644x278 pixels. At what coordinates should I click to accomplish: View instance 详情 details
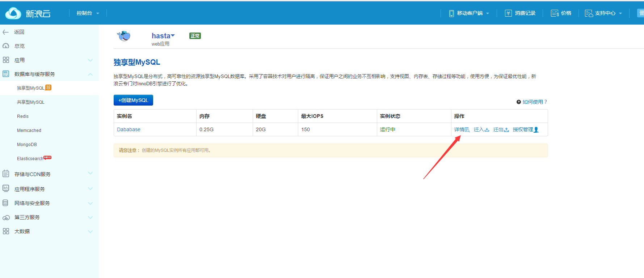click(462, 129)
